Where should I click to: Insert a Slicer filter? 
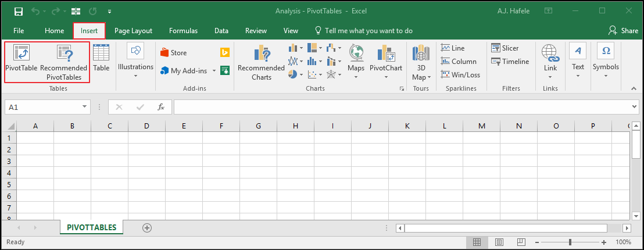tap(505, 48)
